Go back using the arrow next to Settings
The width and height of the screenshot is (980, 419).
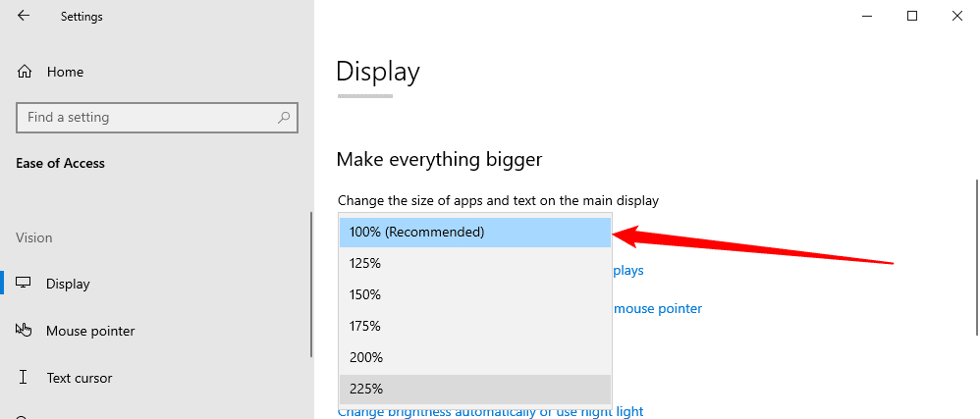tap(24, 16)
